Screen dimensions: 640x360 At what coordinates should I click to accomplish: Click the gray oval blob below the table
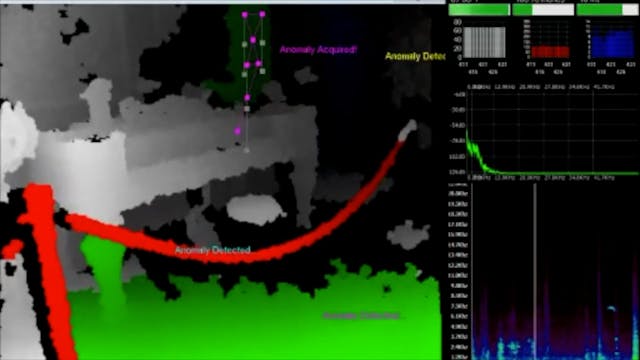coord(256,210)
